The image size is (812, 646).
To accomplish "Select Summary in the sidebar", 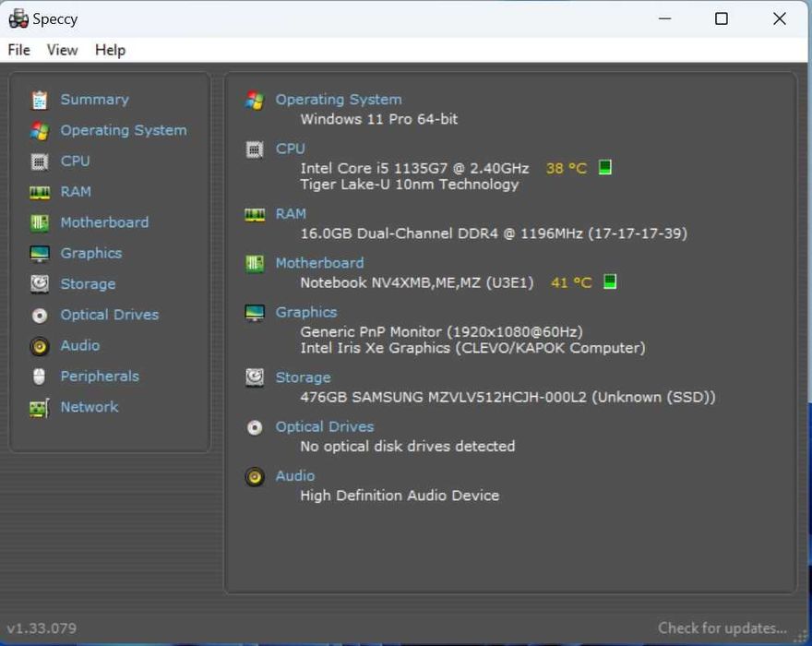I will (95, 100).
